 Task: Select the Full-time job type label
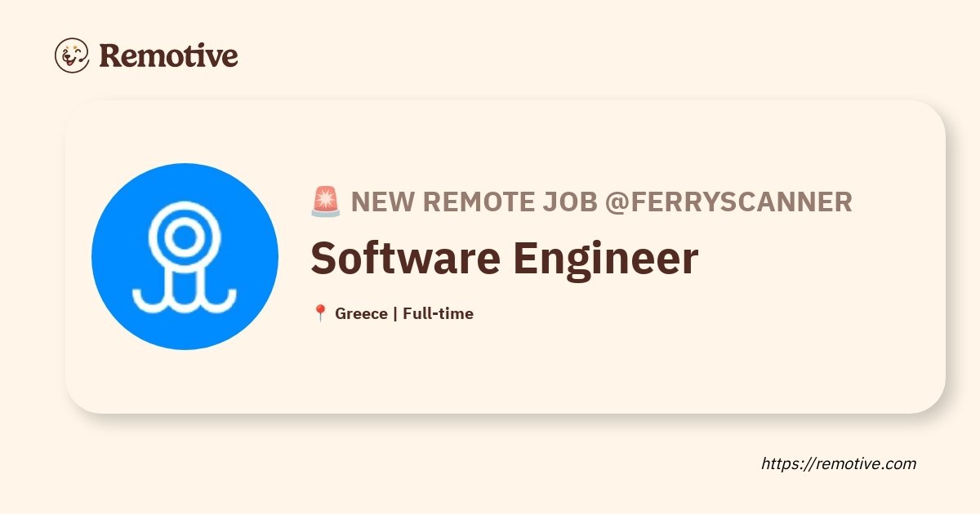438,313
